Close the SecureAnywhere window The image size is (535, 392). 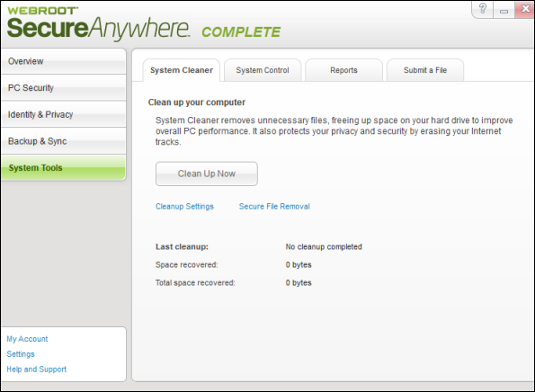click(525, 9)
